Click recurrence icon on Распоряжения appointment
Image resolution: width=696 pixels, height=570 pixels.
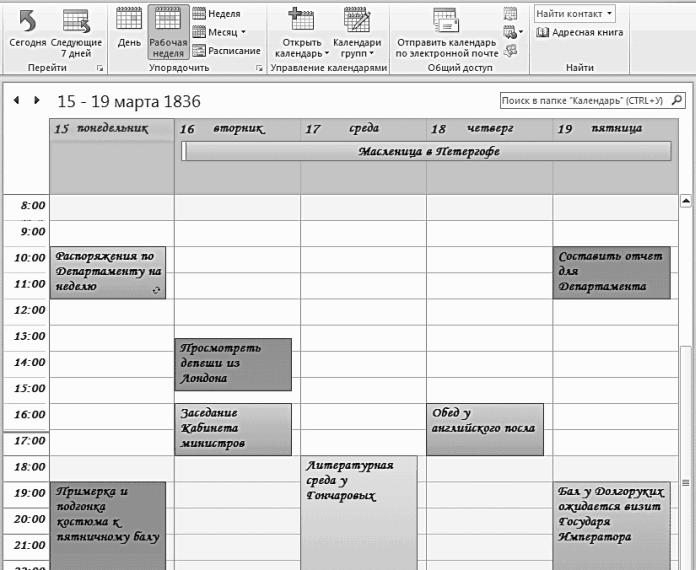(156, 290)
